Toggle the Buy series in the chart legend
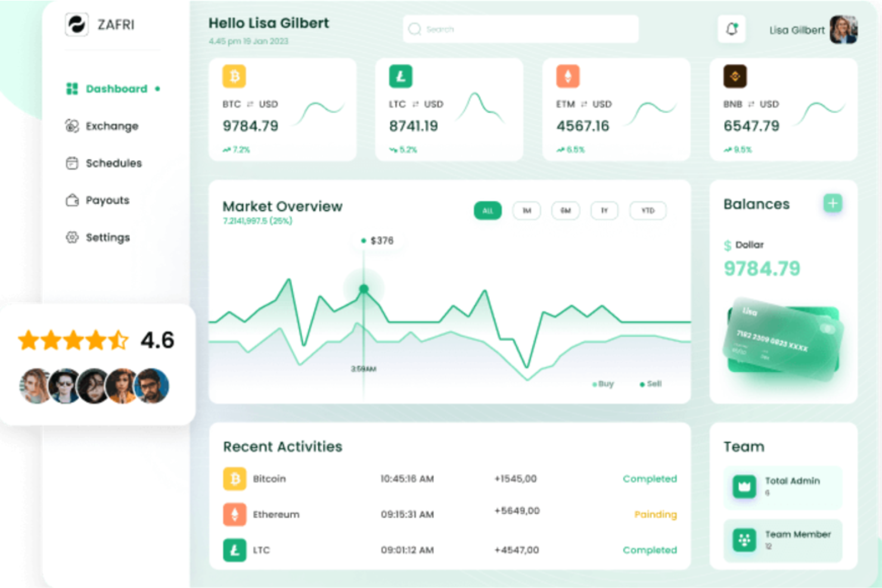 click(602, 384)
